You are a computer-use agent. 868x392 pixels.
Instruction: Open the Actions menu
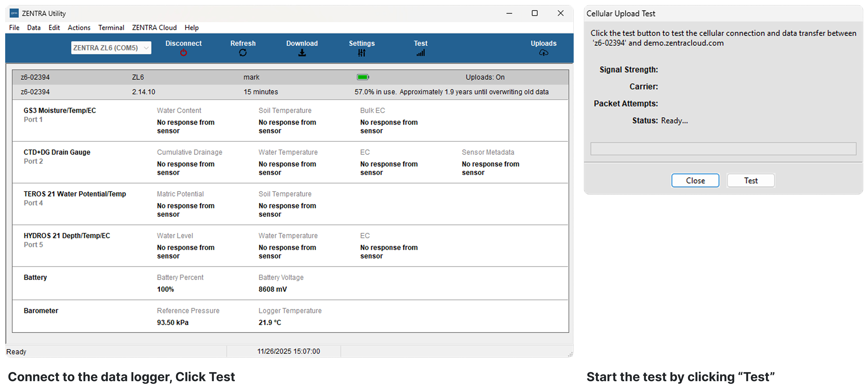pos(79,28)
